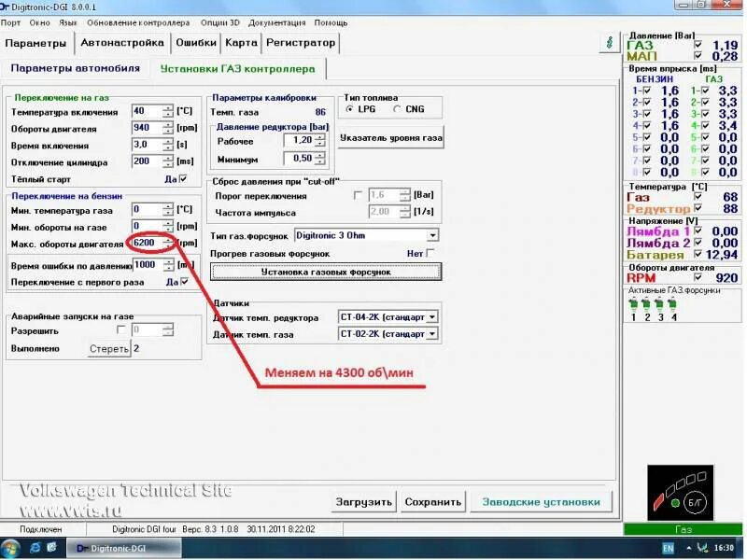Open Датчик темп. редуктора dropdown
Image resolution: width=747 pixels, height=560 pixels.
point(432,317)
